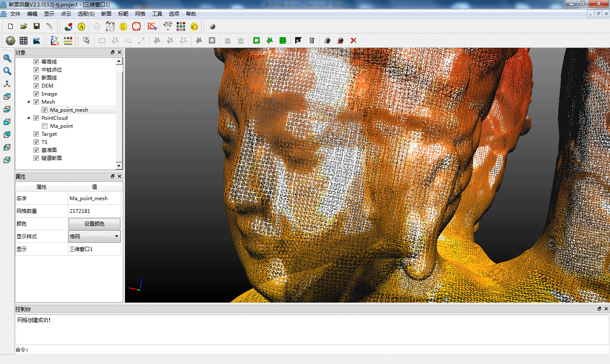Collapse the Mesh tree node
Image resolution: width=610 pixels, height=364 pixels.
point(29,102)
